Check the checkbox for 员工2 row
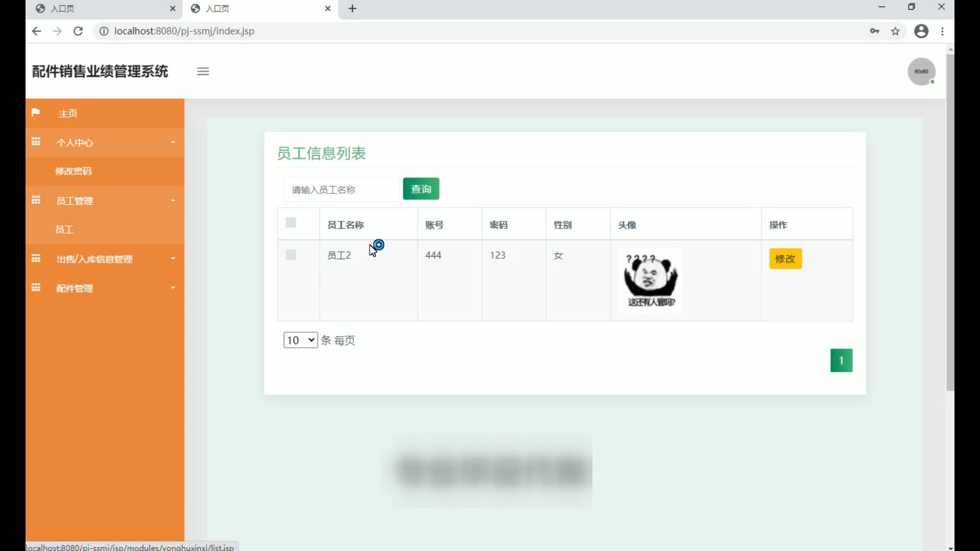Screen dimensions: 980x551 click(x=291, y=255)
